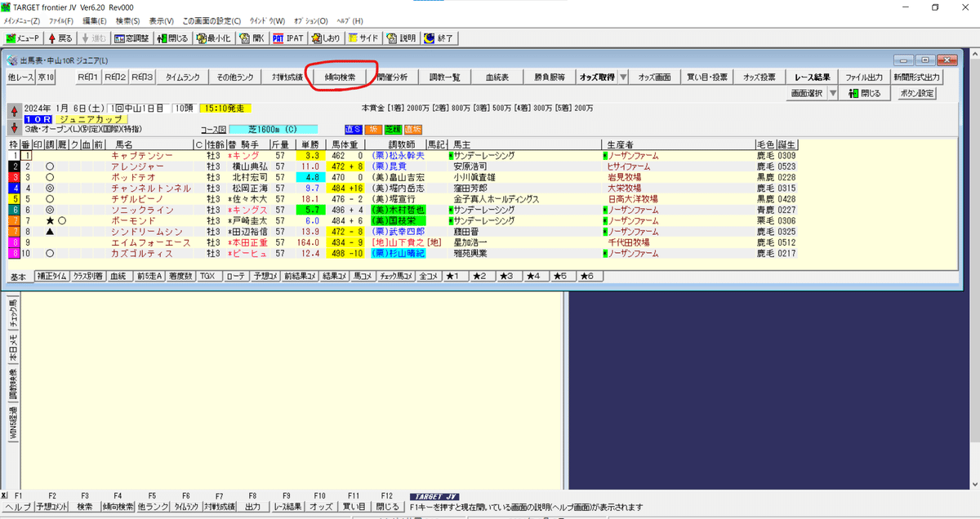Click the 開く toolbar icon

click(253, 38)
